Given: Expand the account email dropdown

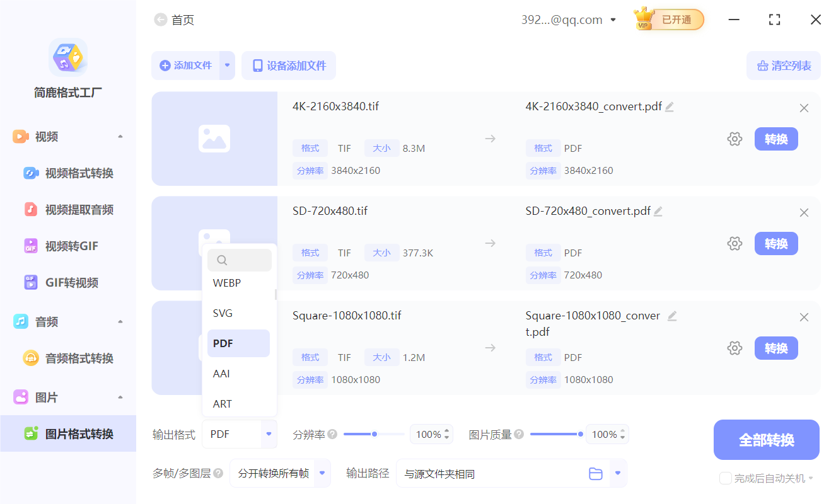Looking at the screenshot, I should click(612, 20).
